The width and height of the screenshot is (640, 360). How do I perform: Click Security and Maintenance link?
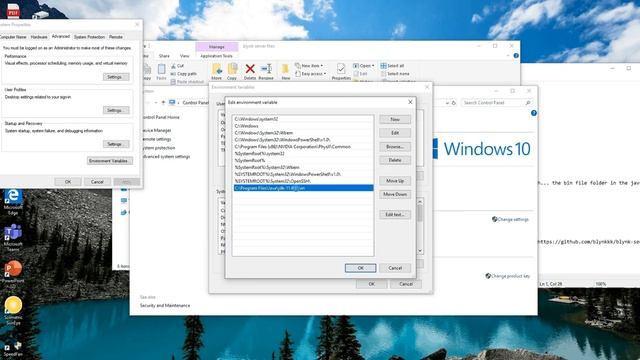pos(165,305)
